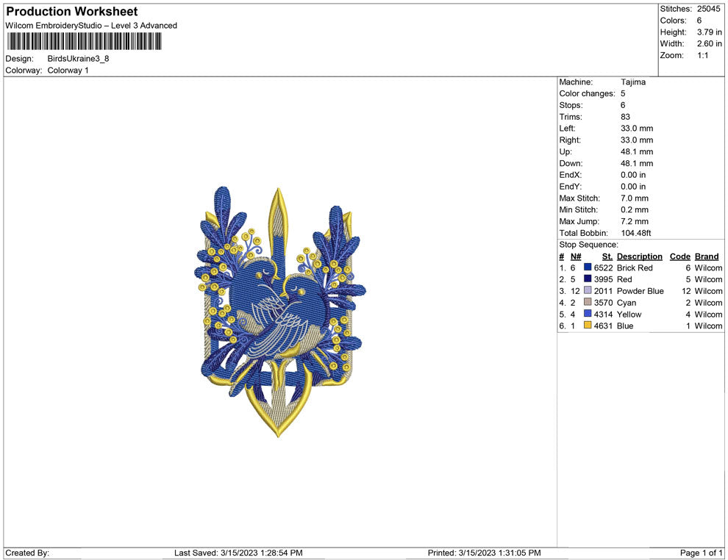Click the Tajima machine value
Image resolution: width=728 pixels, height=560 pixels.
coord(632,82)
